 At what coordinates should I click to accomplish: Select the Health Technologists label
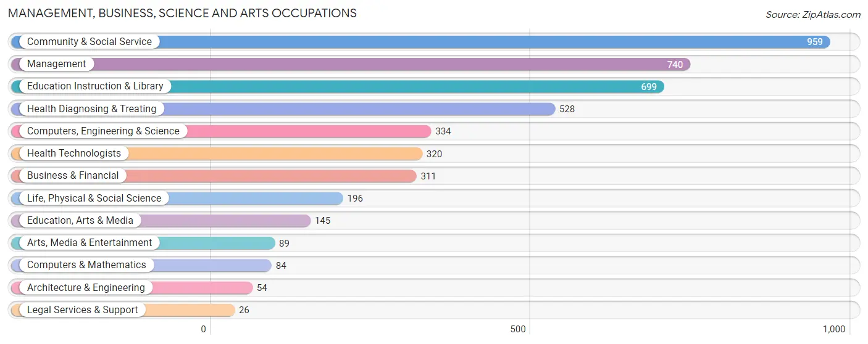[74, 154]
